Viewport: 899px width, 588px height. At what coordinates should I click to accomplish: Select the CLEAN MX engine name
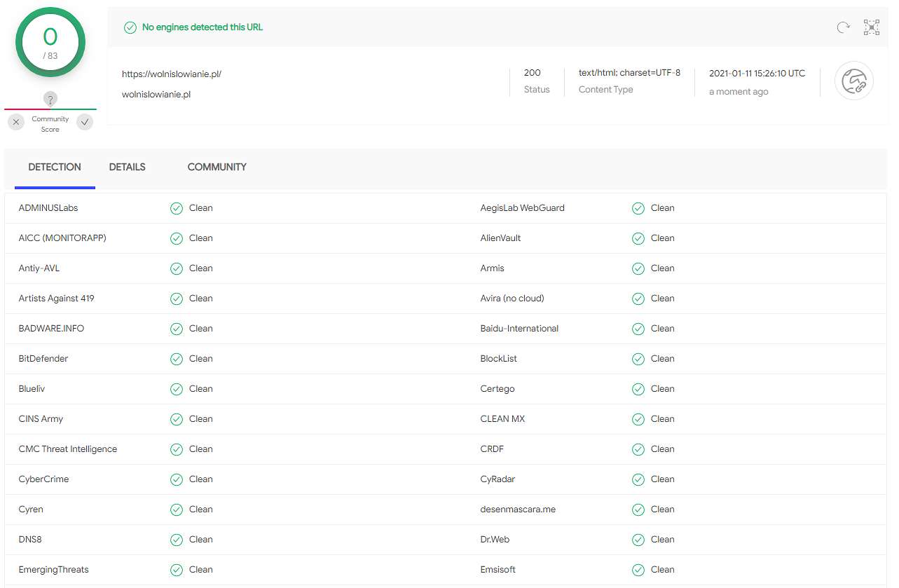click(x=502, y=419)
